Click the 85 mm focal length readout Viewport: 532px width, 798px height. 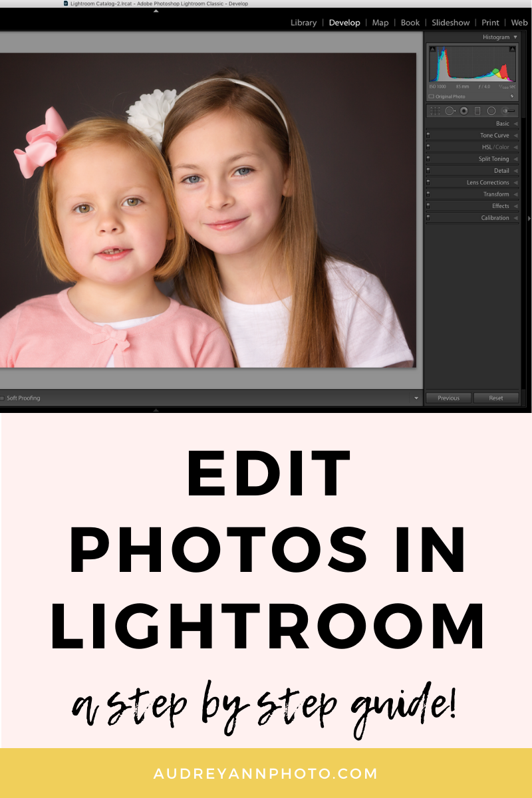point(462,86)
